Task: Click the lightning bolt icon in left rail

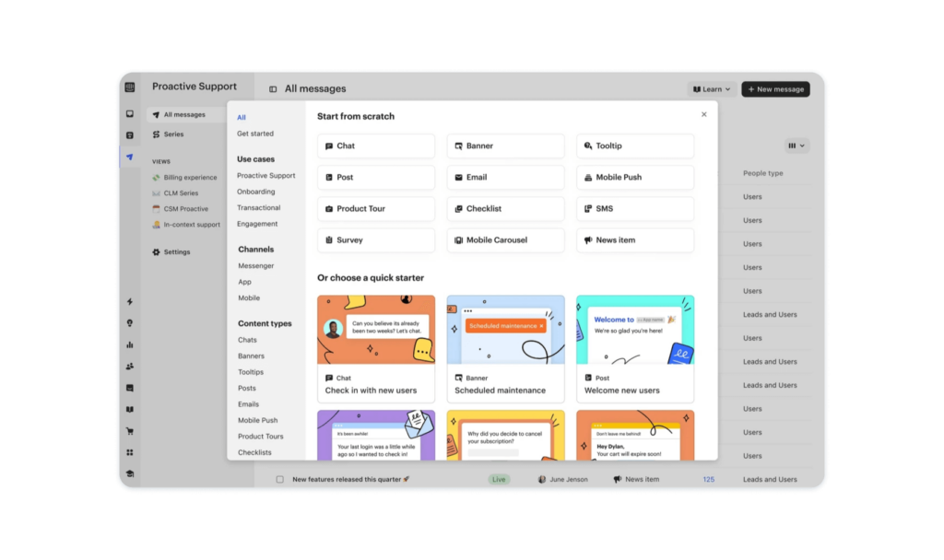Action: tap(130, 301)
